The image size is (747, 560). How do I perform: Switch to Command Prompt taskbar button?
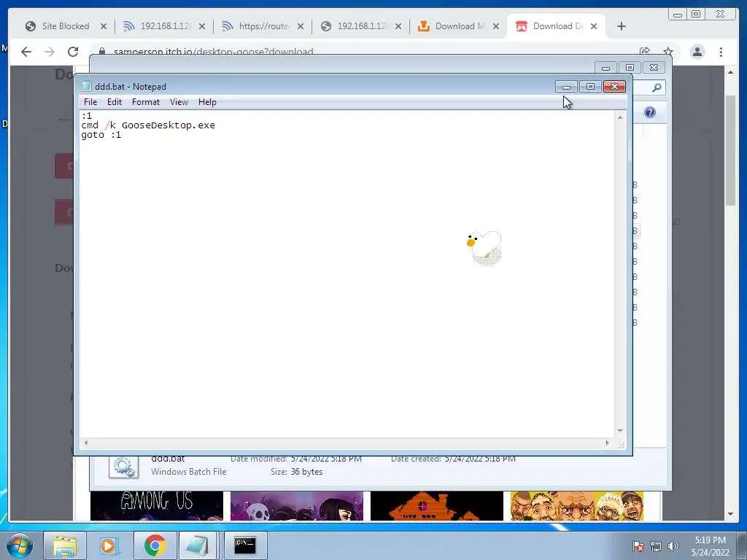tap(245, 545)
